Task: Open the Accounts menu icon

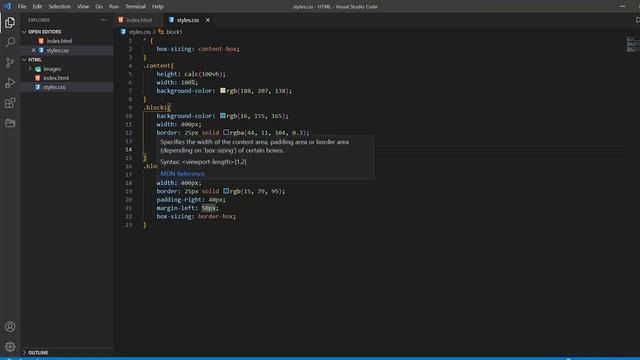Action: [x=10, y=327]
